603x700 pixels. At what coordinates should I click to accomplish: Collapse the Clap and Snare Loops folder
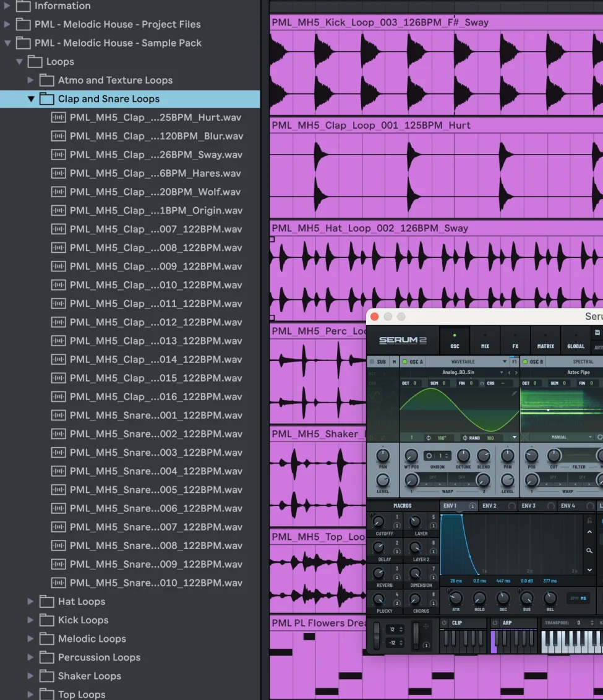pyautogui.click(x=31, y=99)
